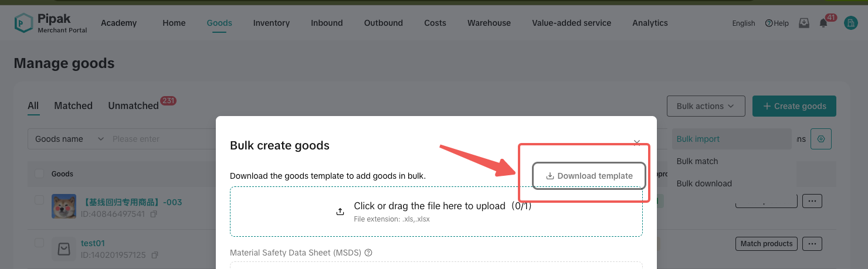Image resolution: width=868 pixels, height=269 pixels.
Task: Choose Bulk match from the dropdown list
Action: 697,161
